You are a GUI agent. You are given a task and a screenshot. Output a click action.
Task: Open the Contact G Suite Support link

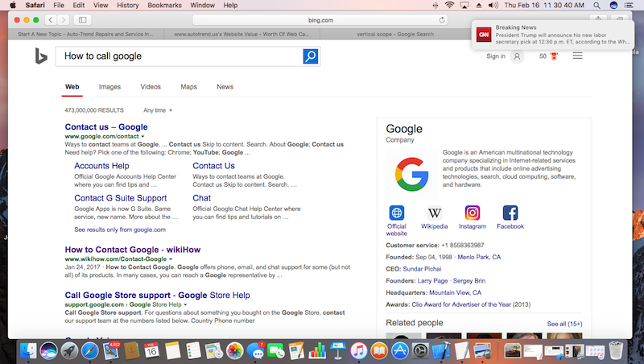coord(120,198)
